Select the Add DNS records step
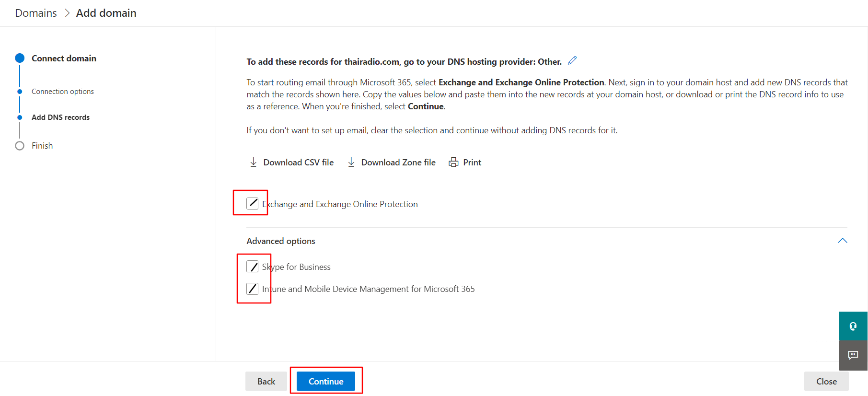 coord(60,117)
